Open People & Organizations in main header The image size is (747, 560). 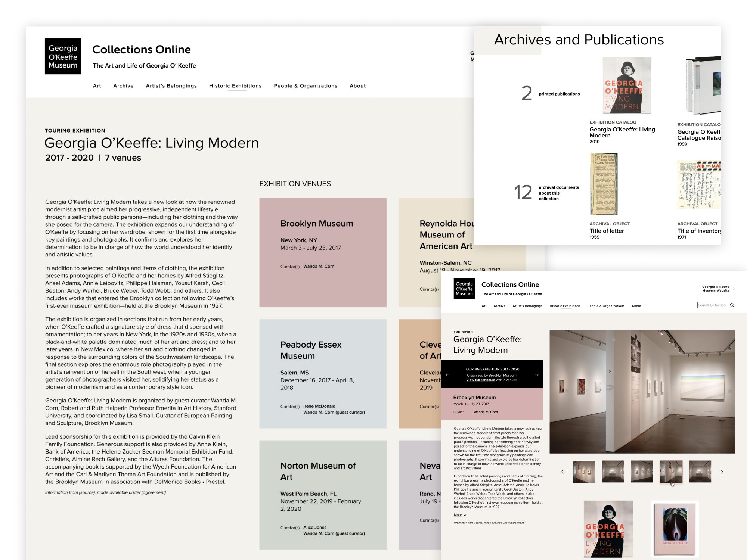tap(305, 86)
